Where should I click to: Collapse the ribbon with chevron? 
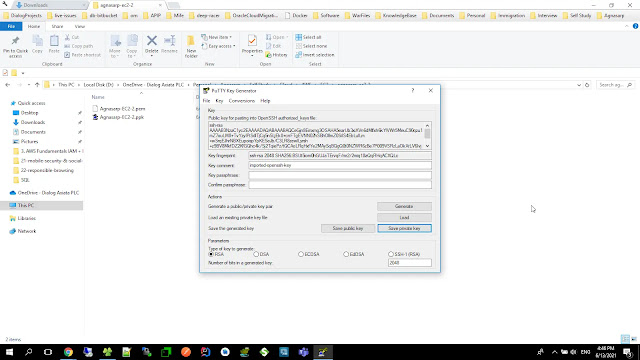[x=627, y=26]
